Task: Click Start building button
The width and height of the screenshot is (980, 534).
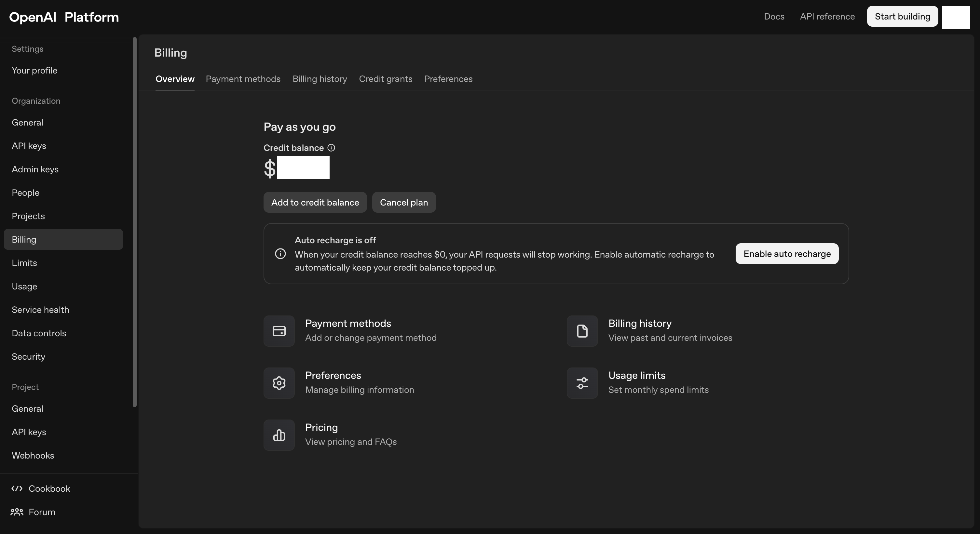Action: [902, 16]
